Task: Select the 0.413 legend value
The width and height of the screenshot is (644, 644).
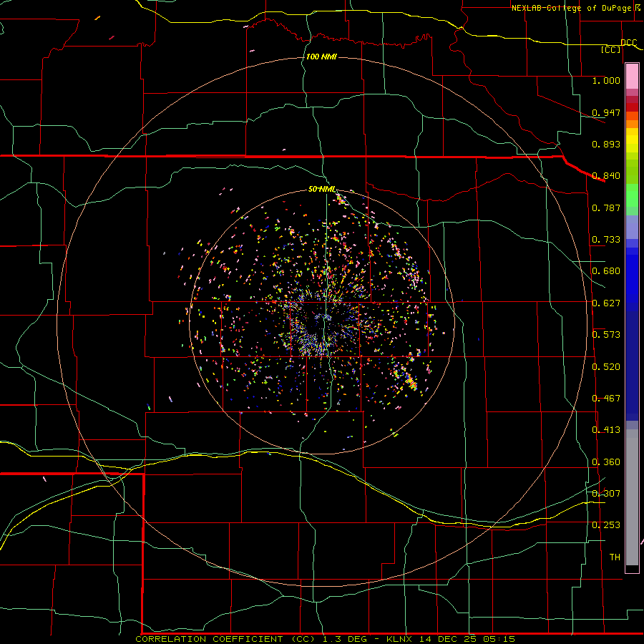Action: click(x=606, y=430)
